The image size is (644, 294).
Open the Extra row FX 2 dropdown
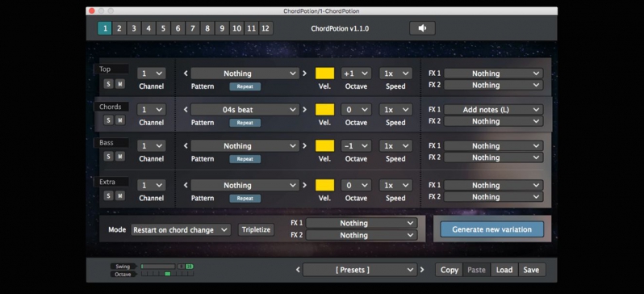(494, 197)
